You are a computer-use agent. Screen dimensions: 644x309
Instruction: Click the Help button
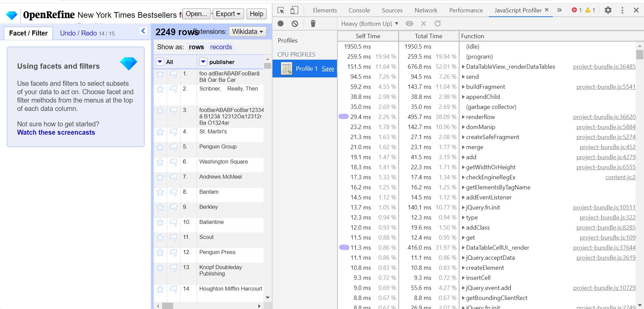(x=256, y=14)
